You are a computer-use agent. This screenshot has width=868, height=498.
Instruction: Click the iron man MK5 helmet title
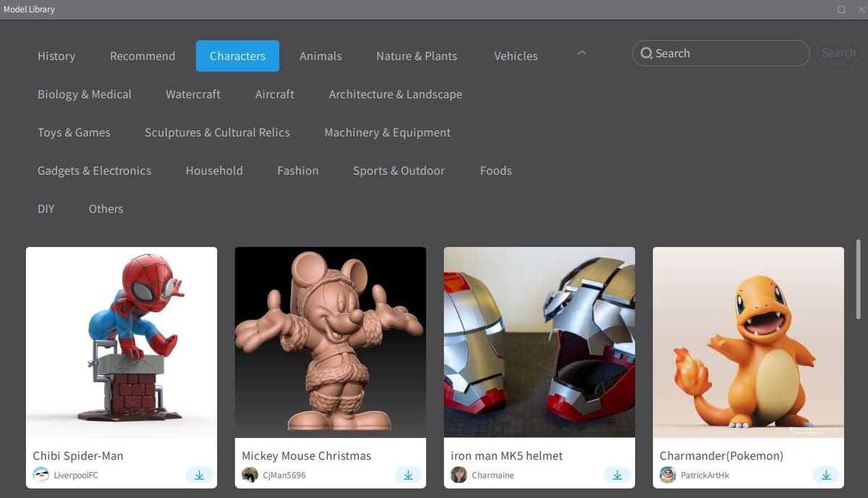click(506, 456)
